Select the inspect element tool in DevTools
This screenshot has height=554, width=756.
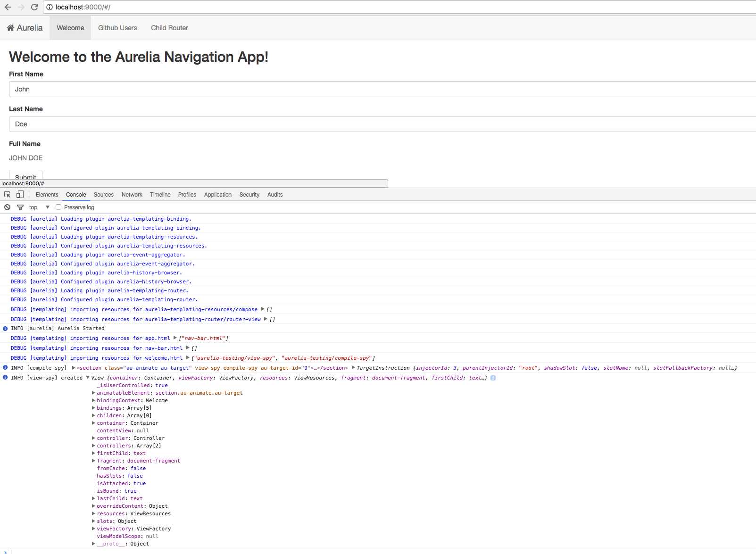click(x=7, y=194)
